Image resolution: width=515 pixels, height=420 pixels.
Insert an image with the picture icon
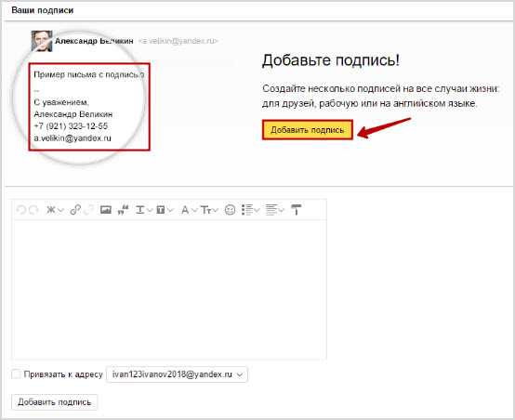point(105,209)
